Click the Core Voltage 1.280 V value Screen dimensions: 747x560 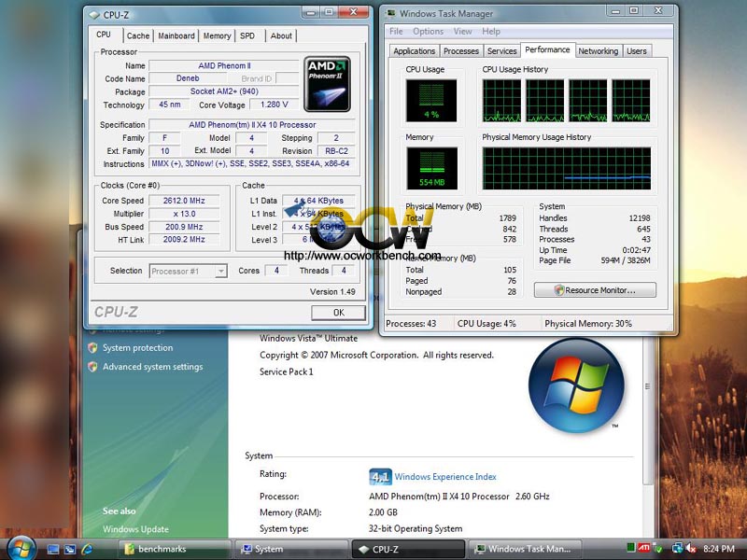click(274, 105)
